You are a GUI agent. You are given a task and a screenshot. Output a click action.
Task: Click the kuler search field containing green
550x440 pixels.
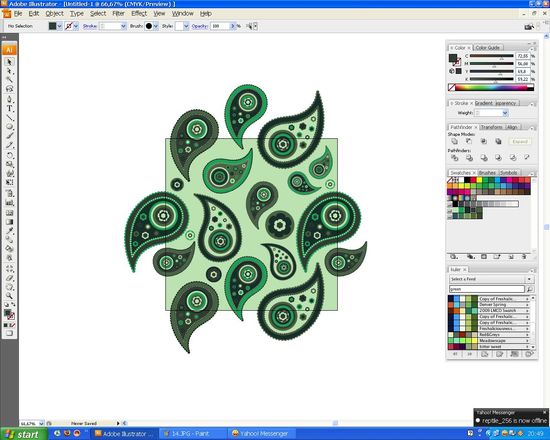point(487,289)
